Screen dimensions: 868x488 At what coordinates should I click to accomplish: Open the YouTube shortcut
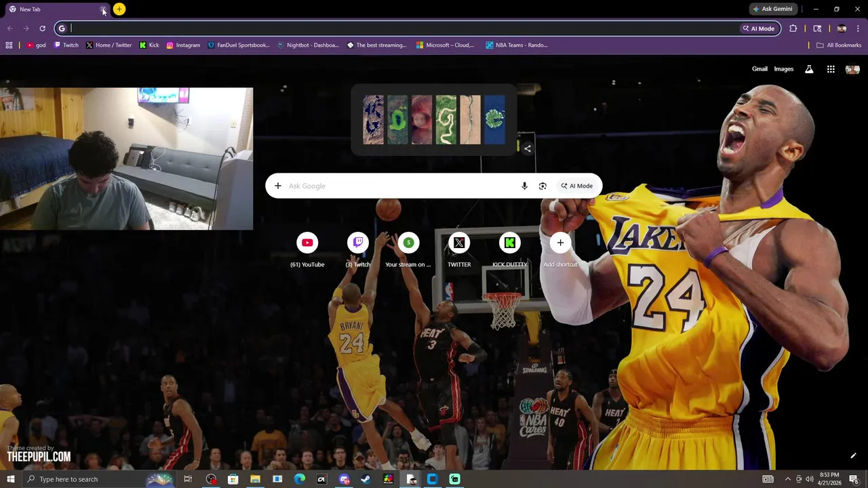(307, 249)
